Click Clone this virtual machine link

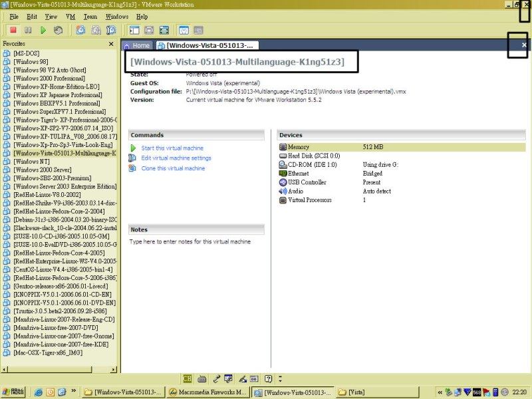(x=173, y=168)
